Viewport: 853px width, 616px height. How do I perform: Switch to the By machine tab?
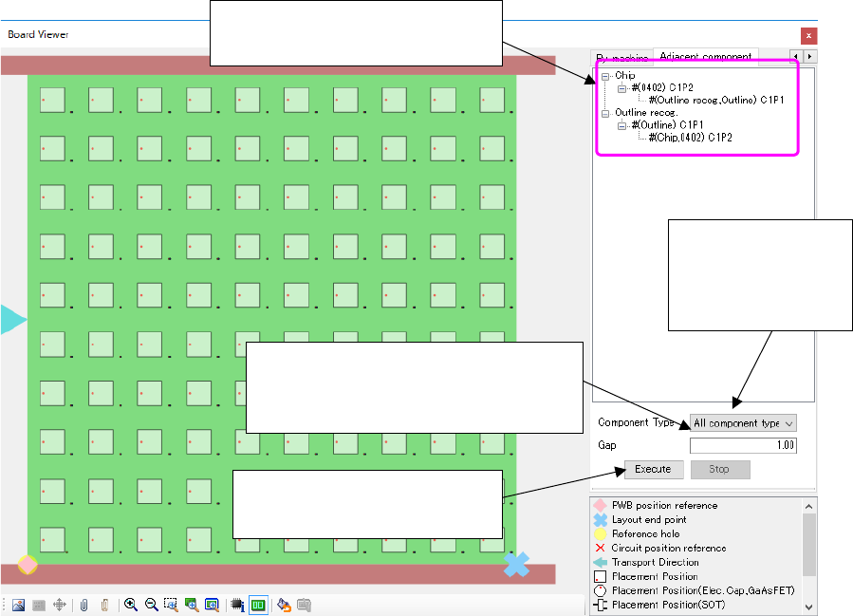(621, 58)
